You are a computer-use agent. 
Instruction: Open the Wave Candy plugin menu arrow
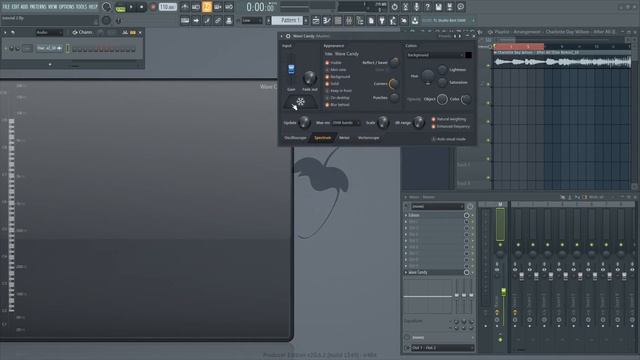click(282, 36)
